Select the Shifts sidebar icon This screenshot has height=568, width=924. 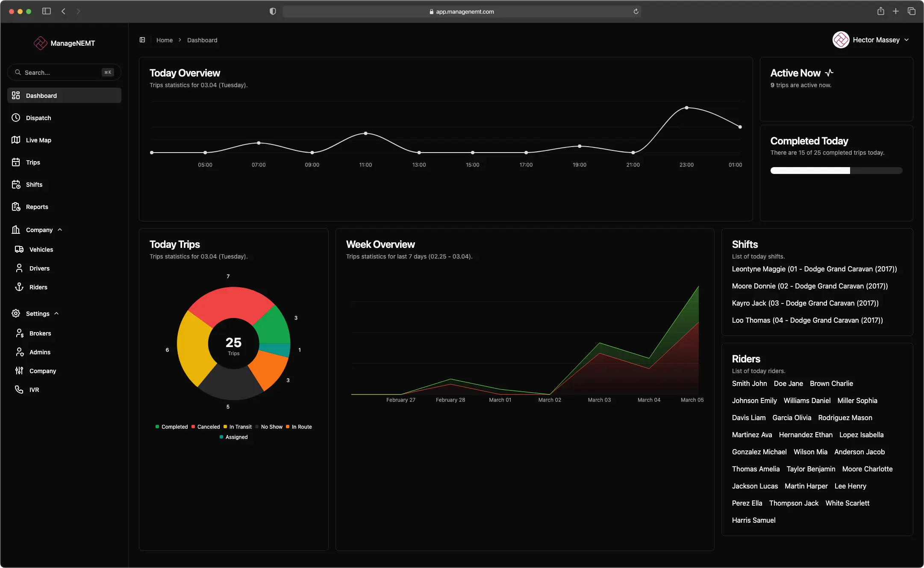pos(15,184)
